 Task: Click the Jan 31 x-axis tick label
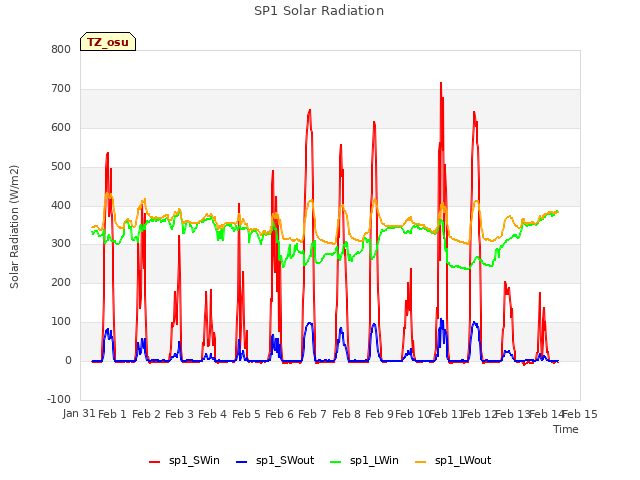click(x=79, y=413)
